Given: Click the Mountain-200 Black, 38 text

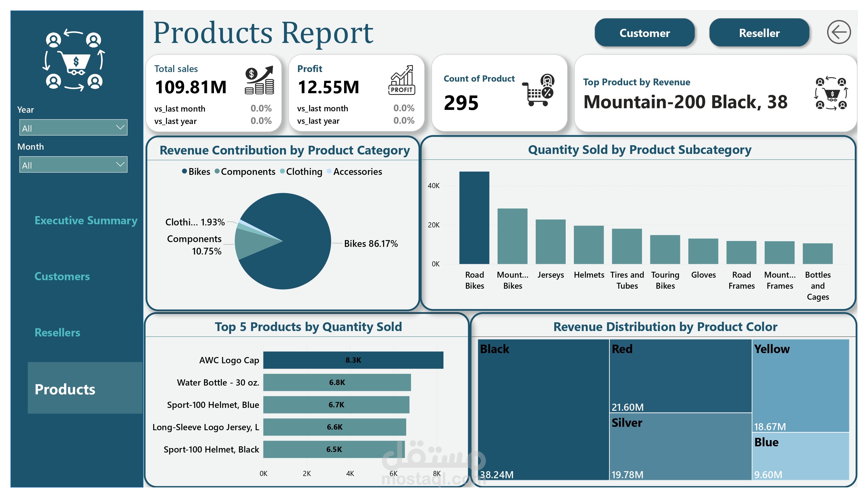Looking at the screenshot, I should pos(685,102).
